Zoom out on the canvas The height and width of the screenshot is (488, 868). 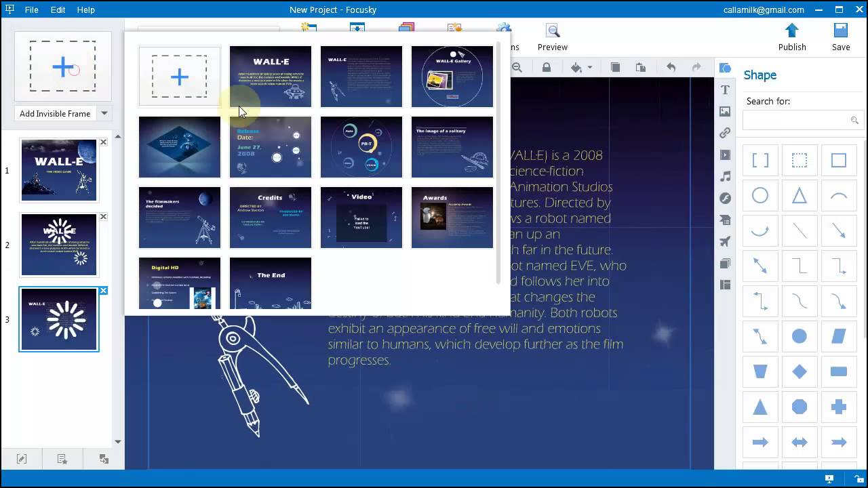[x=517, y=68]
